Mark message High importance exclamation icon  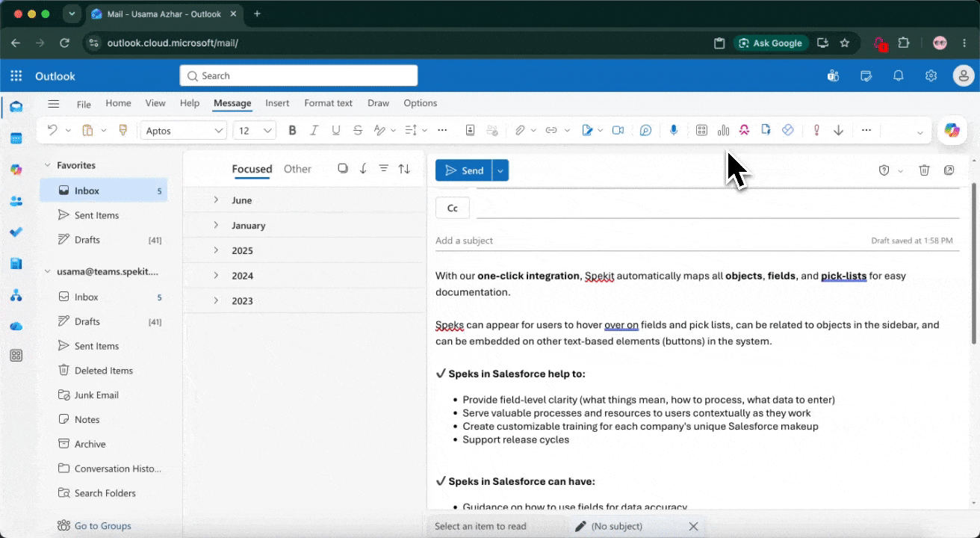816,131
